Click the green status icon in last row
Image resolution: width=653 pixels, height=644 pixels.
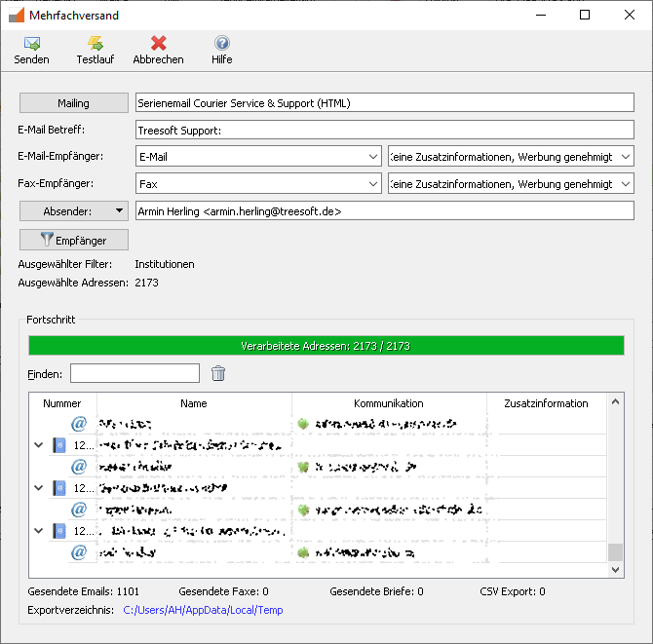[303, 552]
